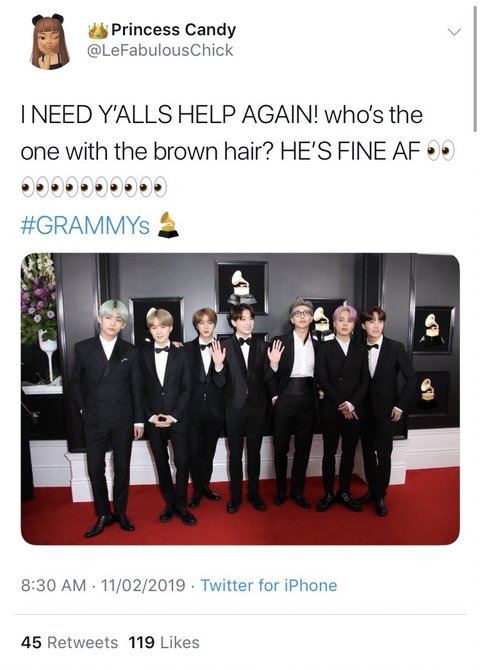This screenshot has width=480, height=670.
Task: Click the gramophone emoji after the hashtag
Action: pos(168,225)
